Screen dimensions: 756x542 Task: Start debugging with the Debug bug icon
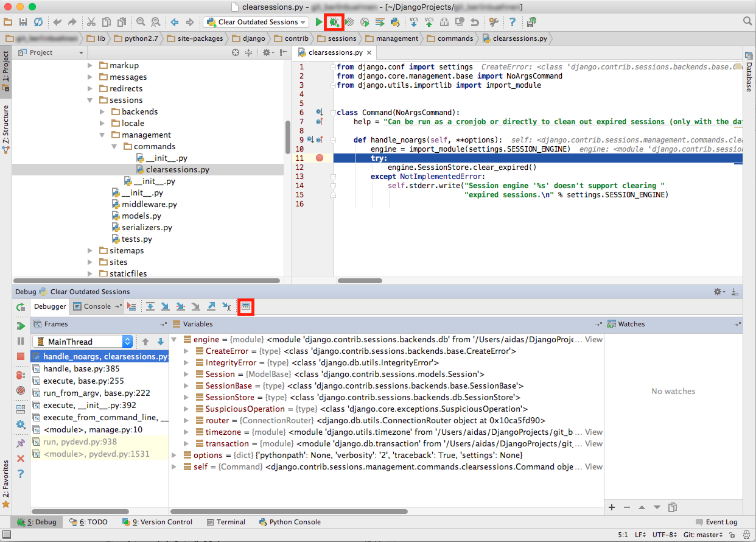[x=334, y=22]
